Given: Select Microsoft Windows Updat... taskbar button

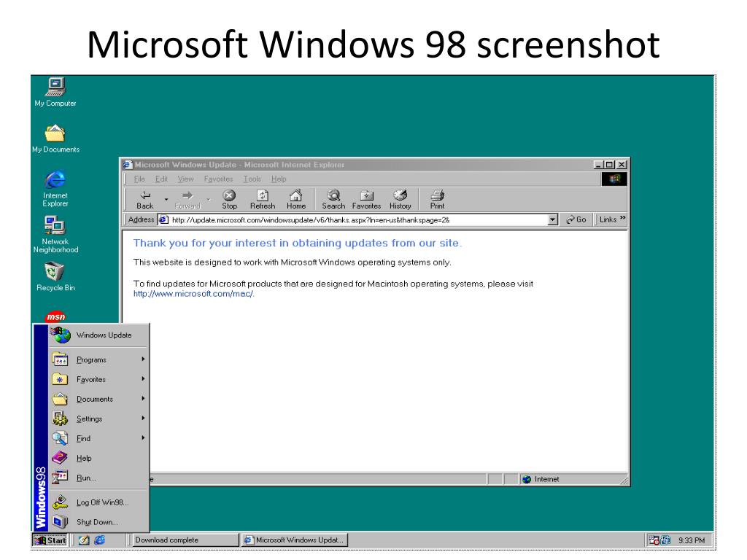Looking at the screenshot, I should (295, 540).
